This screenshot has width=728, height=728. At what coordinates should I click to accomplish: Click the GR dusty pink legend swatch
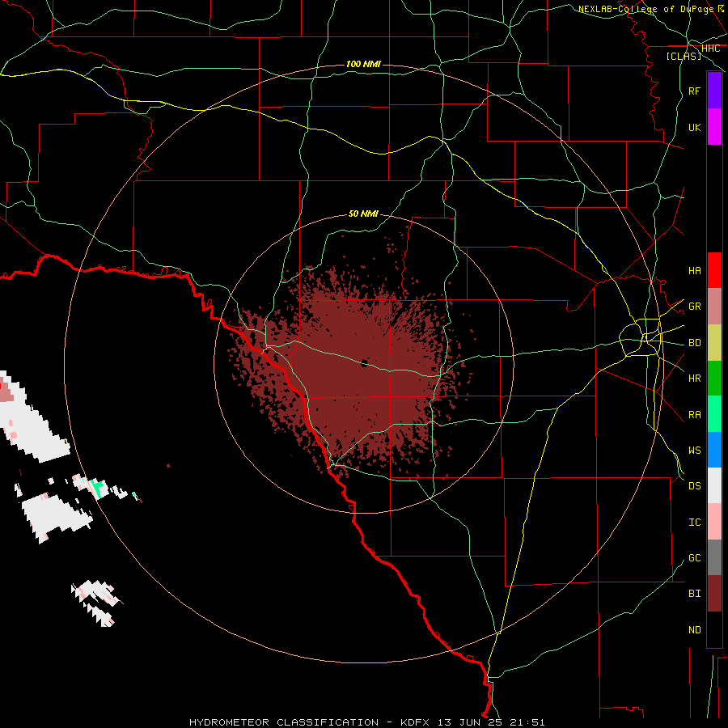click(714, 307)
